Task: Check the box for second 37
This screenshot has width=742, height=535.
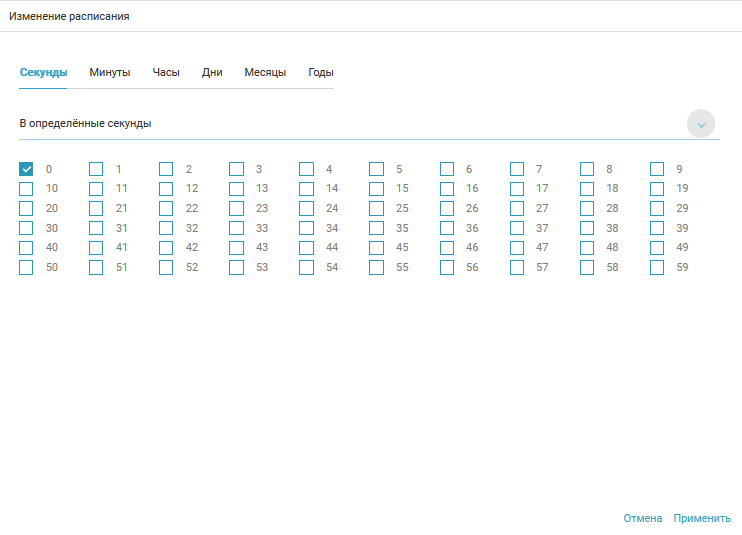Action: click(x=517, y=228)
